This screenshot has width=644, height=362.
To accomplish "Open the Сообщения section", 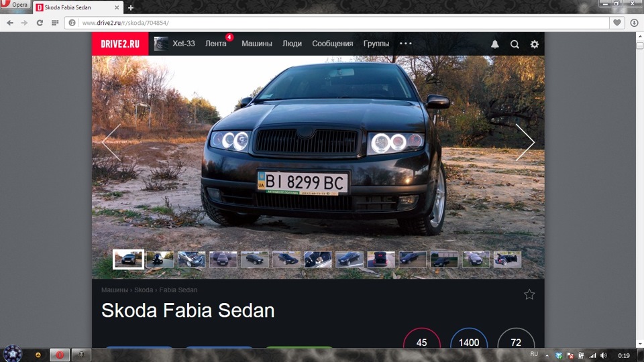I will [332, 44].
